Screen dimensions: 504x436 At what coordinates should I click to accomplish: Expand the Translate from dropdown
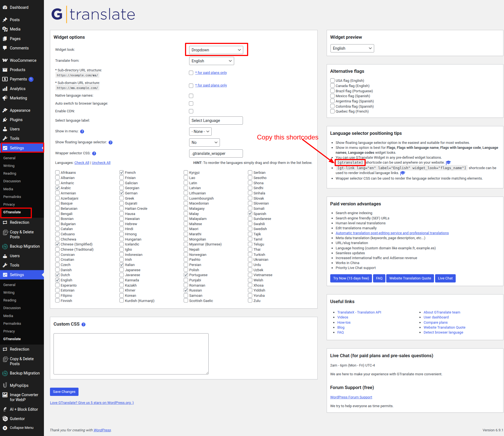[x=211, y=61]
